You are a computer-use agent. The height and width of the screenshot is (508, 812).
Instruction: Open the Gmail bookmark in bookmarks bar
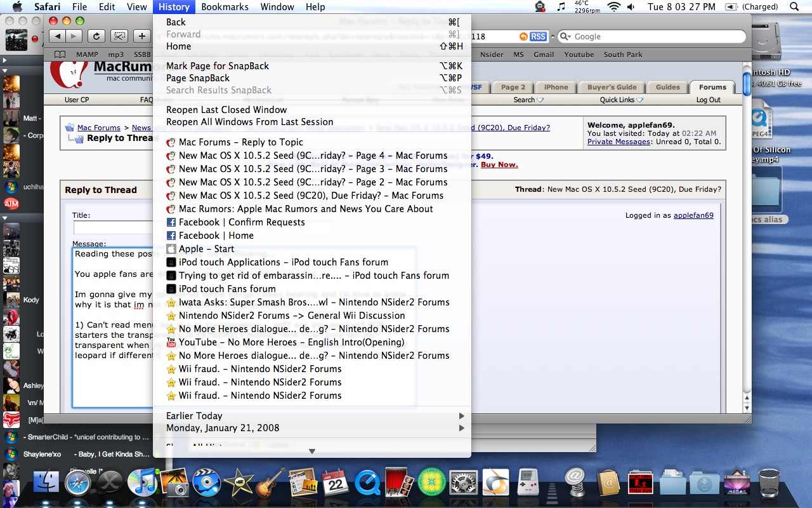click(x=544, y=55)
